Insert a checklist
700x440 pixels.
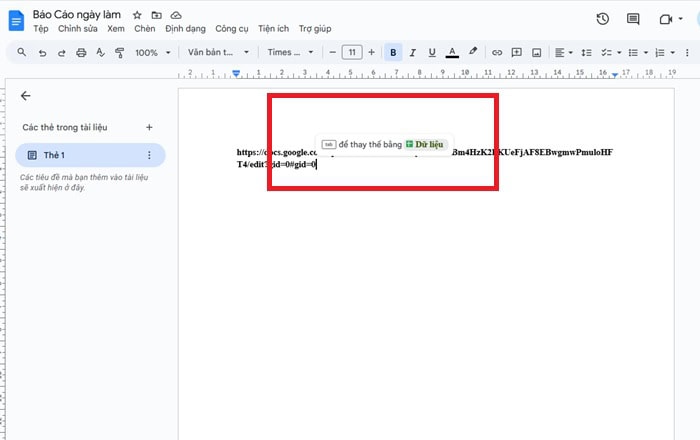click(x=606, y=53)
